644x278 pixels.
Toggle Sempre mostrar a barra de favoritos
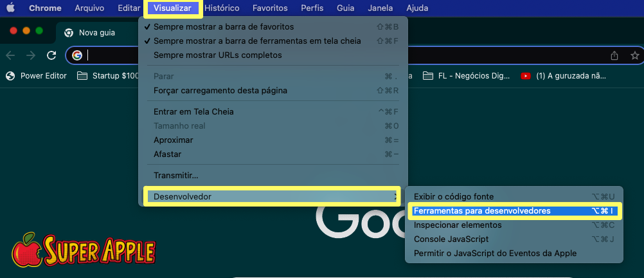click(x=223, y=27)
